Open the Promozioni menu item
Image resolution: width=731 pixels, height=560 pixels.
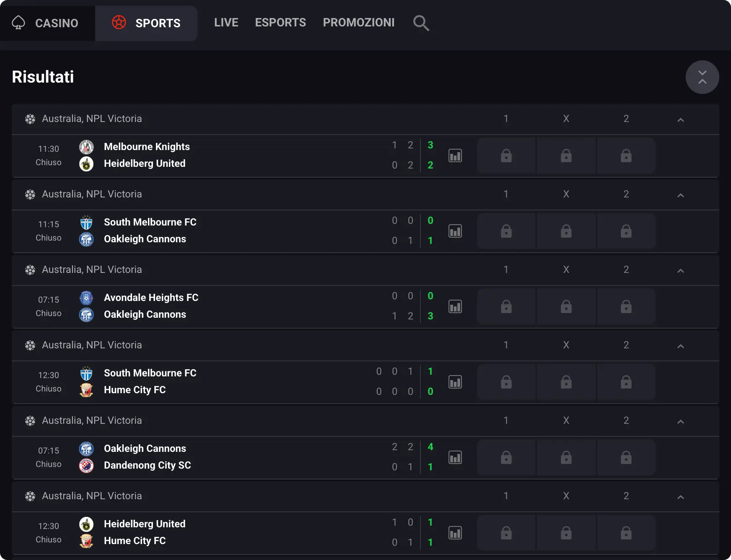click(359, 23)
